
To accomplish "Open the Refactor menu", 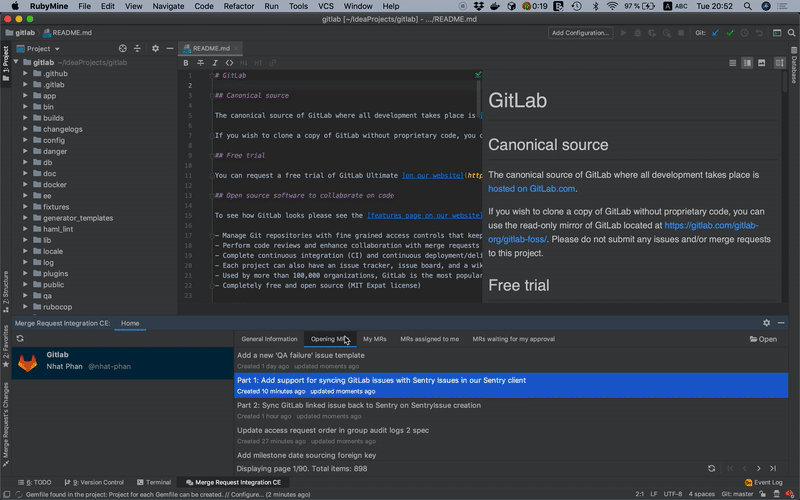I will pyautogui.click(x=238, y=6).
